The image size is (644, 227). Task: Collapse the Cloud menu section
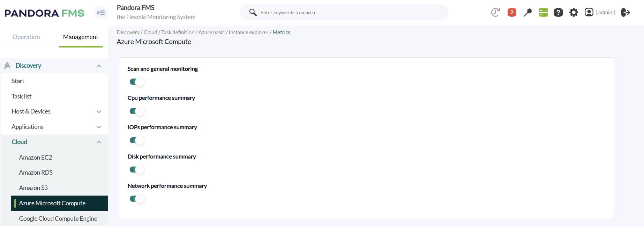point(99,142)
